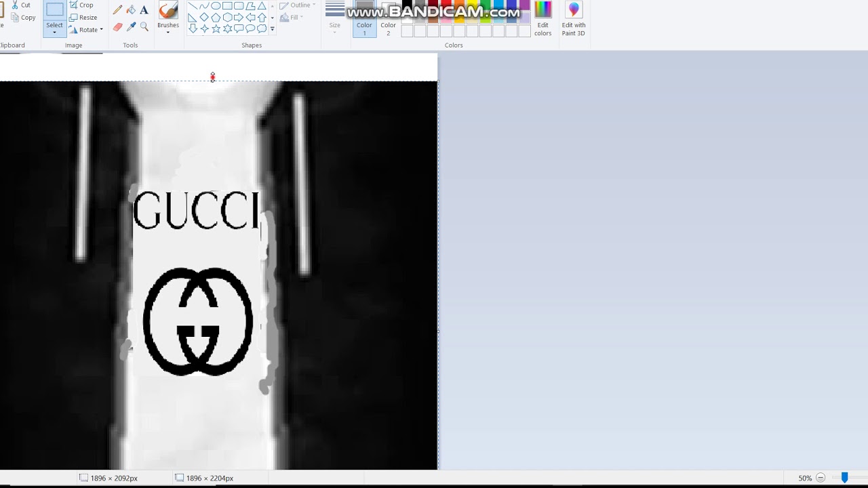Choose the Four-point star shape
This screenshot has height=488, width=868.
[204, 28]
